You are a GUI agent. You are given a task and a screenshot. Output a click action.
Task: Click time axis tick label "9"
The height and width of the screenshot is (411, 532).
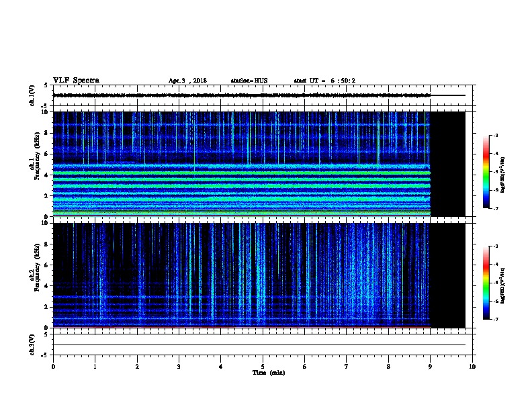[430, 367]
